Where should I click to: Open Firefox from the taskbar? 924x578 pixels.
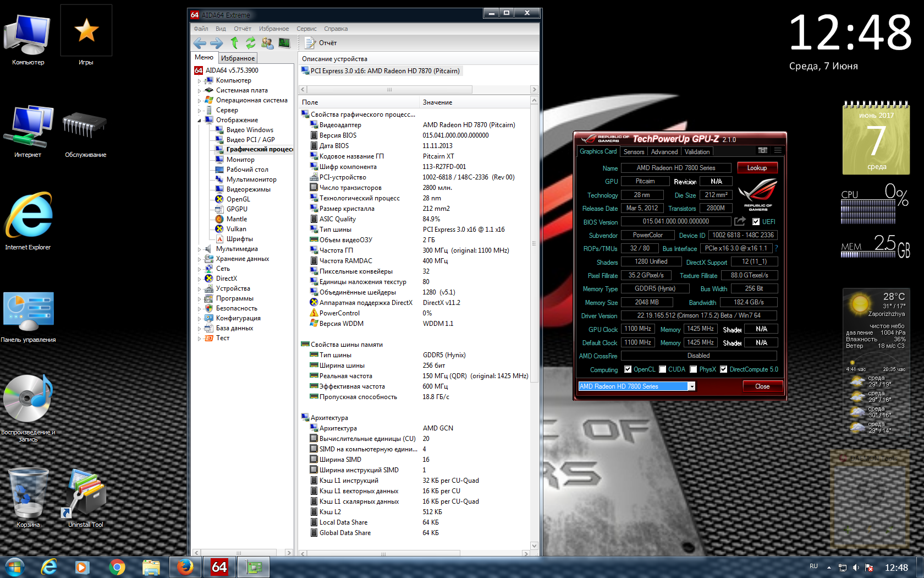(185, 567)
